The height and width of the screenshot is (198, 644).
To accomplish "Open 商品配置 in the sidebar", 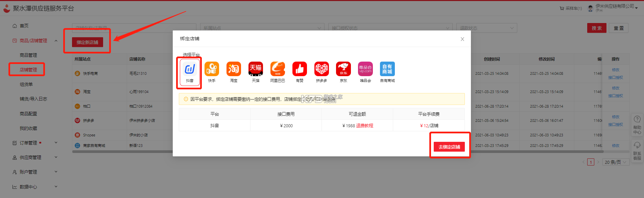I will click(x=28, y=114).
